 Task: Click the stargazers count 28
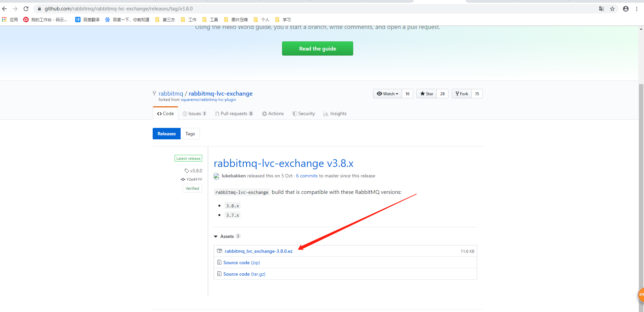[x=442, y=94]
